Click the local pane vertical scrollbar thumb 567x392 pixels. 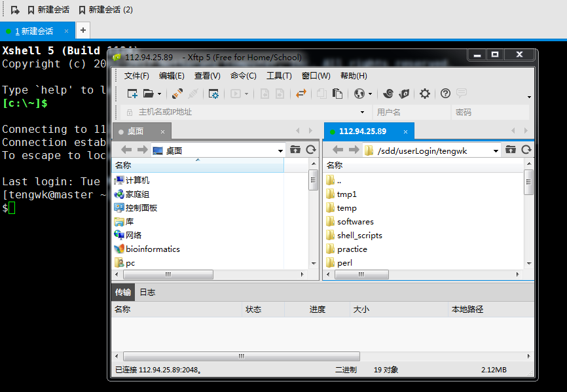(313, 179)
